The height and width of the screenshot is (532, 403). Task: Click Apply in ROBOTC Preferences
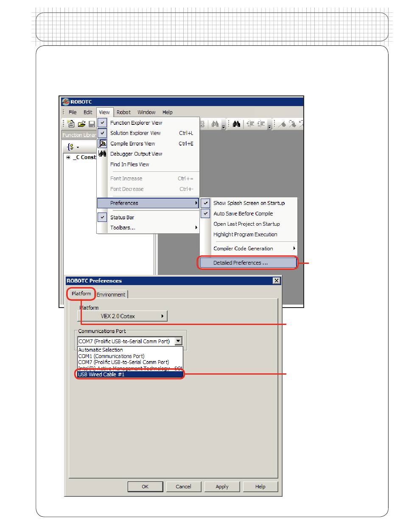(x=222, y=487)
